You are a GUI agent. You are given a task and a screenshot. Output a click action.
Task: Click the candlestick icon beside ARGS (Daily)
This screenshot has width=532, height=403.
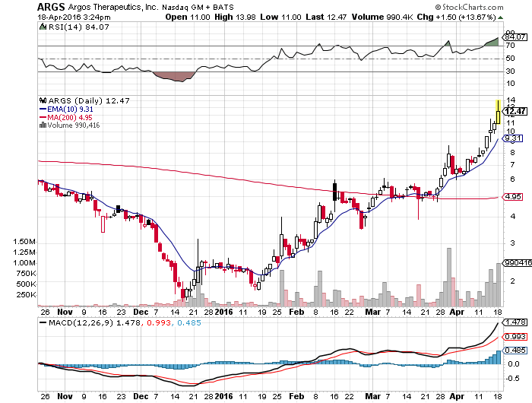pyautogui.click(x=43, y=100)
